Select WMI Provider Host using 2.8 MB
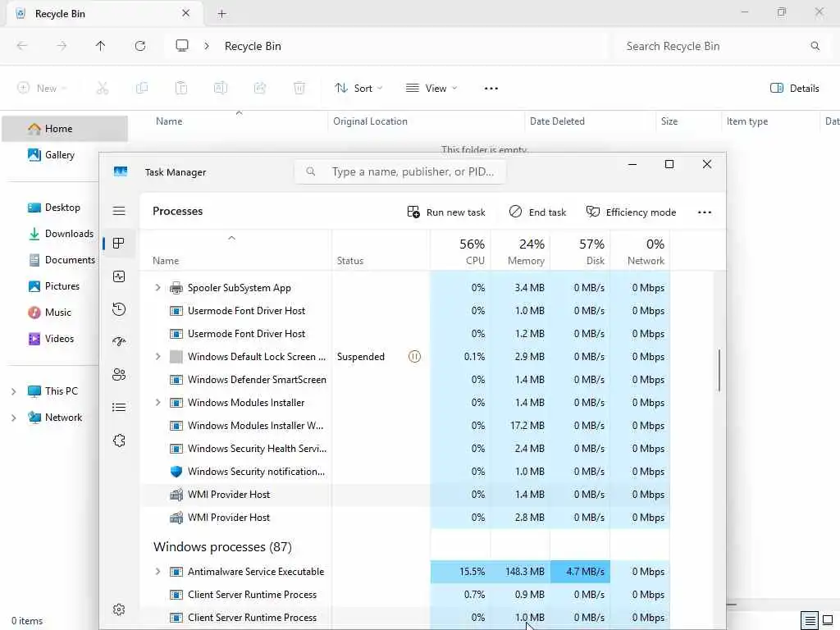Image resolution: width=840 pixels, height=630 pixels. point(405,518)
